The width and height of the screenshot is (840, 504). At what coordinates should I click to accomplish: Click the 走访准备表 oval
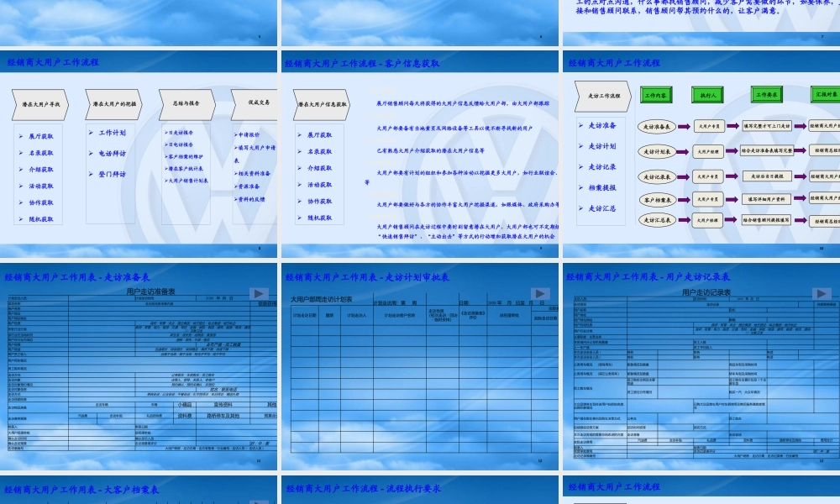pos(656,127)
